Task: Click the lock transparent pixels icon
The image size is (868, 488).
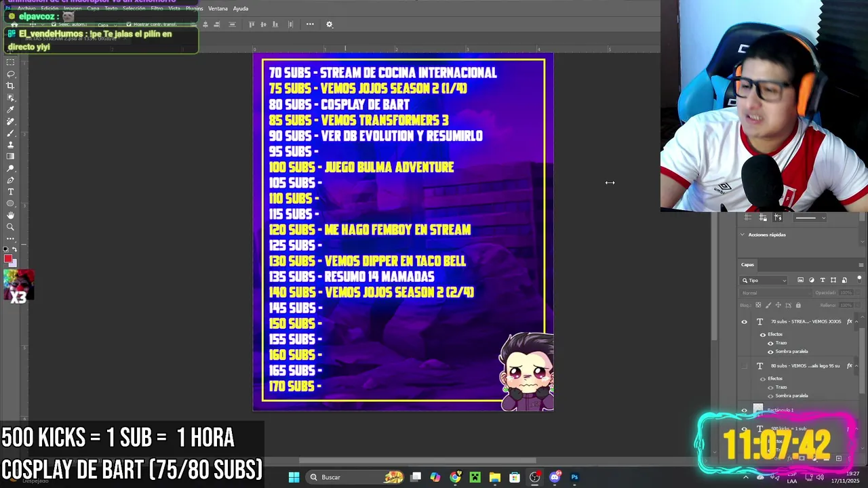Action: coord(759,306)
